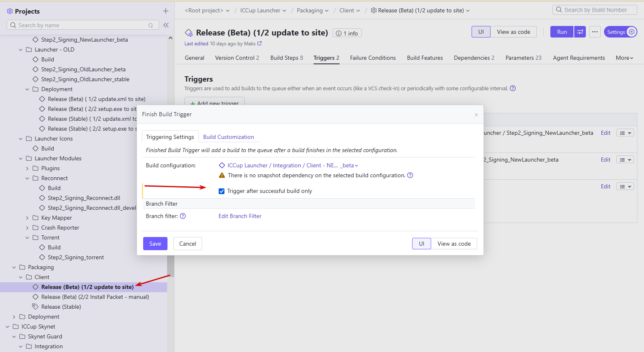Open the More tabs dropdown

pyautogui.click(x=624, y=58)
